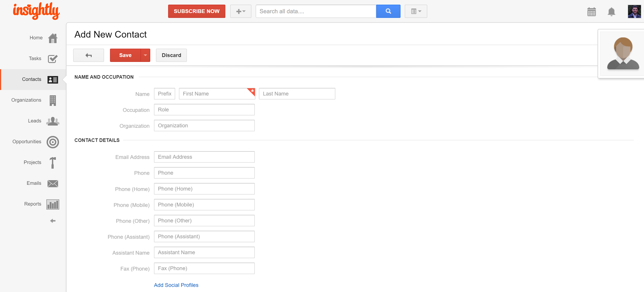644x292 pixels.
Task: Select Emails in the sidebar menu
Action: point(34,183)
